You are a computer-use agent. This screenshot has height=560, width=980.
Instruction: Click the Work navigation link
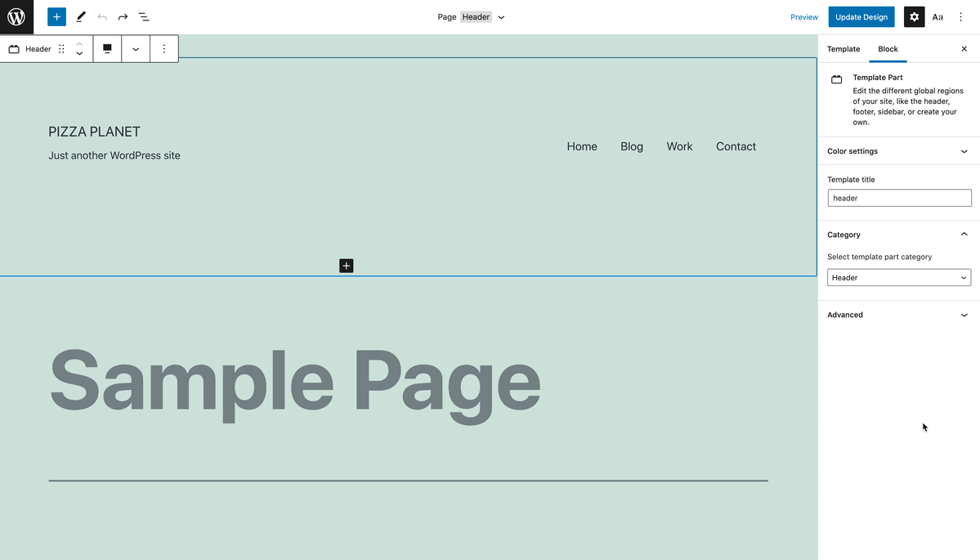[x=679, y=146]
